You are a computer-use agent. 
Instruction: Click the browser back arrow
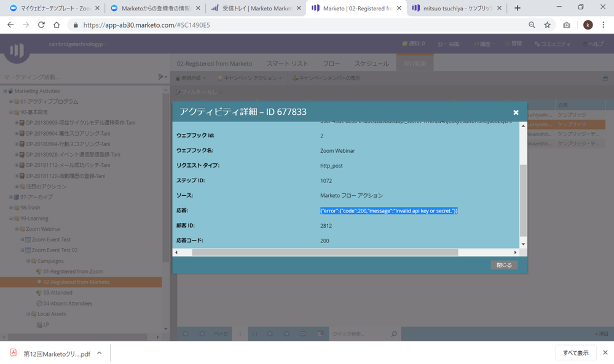(10, 25)
